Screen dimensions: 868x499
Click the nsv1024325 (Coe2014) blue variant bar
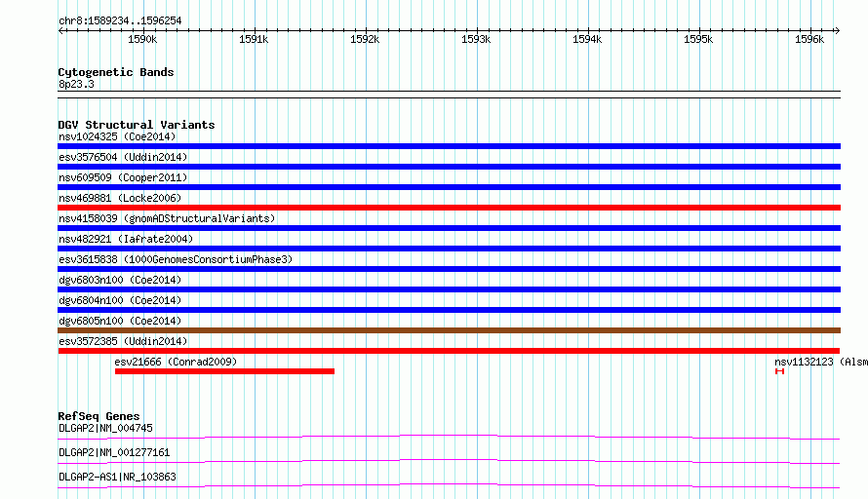tap(449, 146)
